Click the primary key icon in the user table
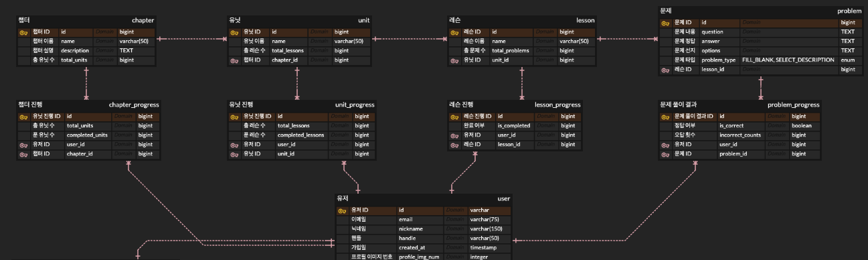Image resolution: width=868 pixels, height=260 pixels. tap(343, 210)
